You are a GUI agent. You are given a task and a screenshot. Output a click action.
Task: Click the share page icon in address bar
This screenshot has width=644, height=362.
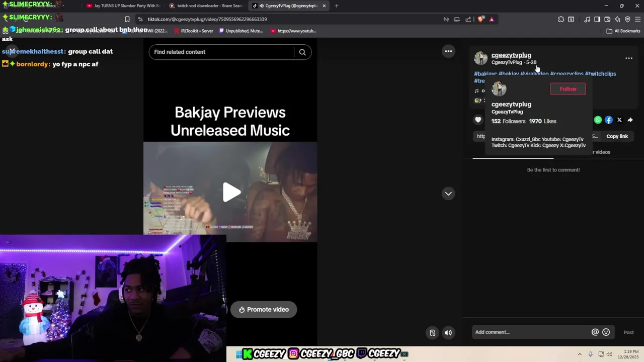[468, 19]
